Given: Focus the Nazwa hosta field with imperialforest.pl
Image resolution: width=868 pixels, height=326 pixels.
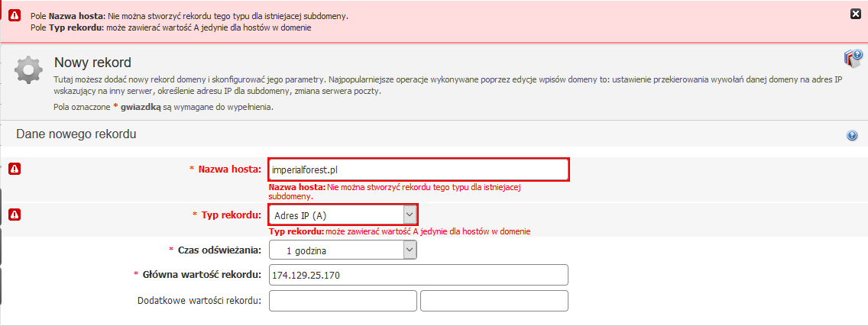Looking at the screenshot, I should [x=419, y=169].
